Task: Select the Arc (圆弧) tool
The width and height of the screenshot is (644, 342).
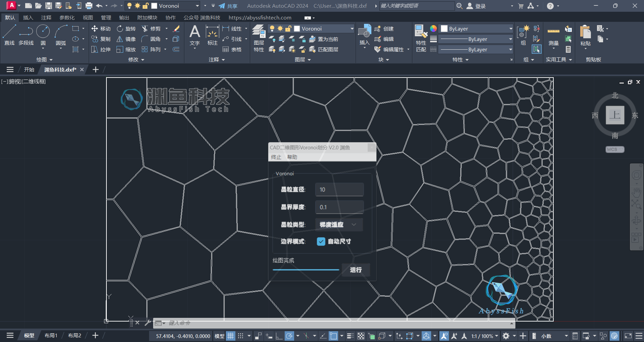Action: (x=61, y=35)
